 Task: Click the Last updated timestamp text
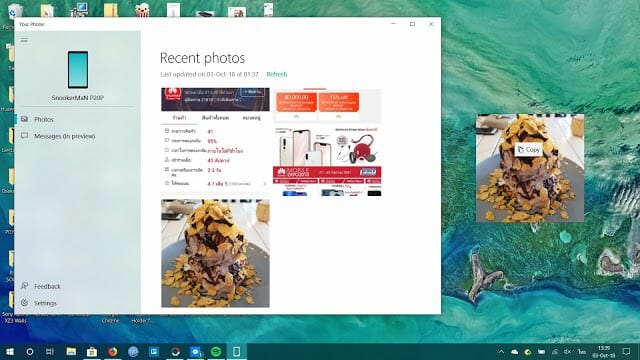pos(209,74)
